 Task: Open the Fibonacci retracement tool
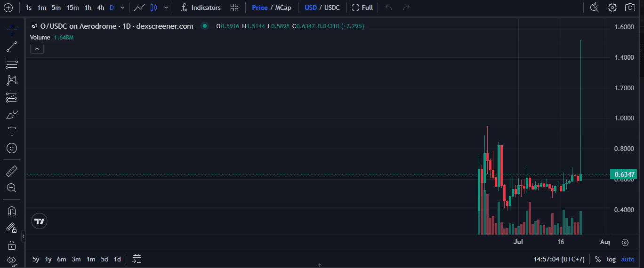[x=12, y=63]
